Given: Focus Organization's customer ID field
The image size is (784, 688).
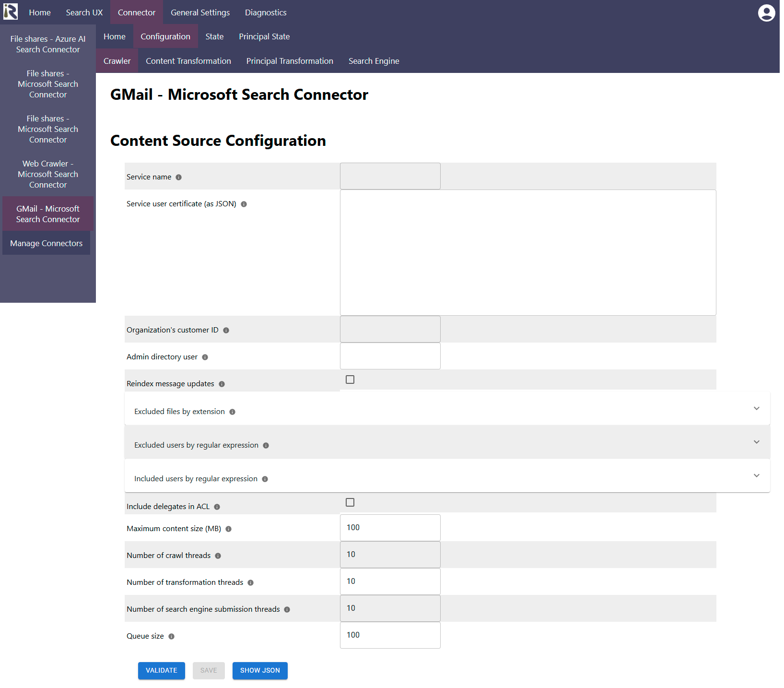Looking at the screenshot, I should 390,329.
